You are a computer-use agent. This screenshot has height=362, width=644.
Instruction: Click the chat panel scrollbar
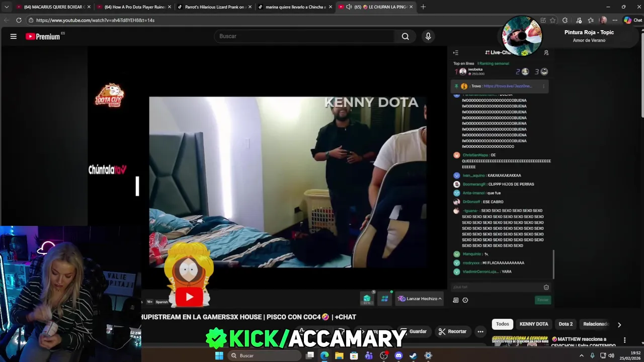553,264
